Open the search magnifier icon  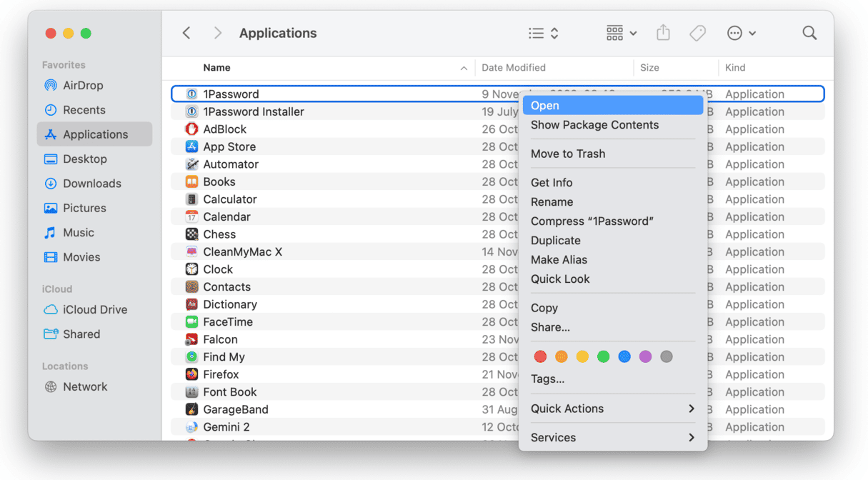tap(809, 33)
